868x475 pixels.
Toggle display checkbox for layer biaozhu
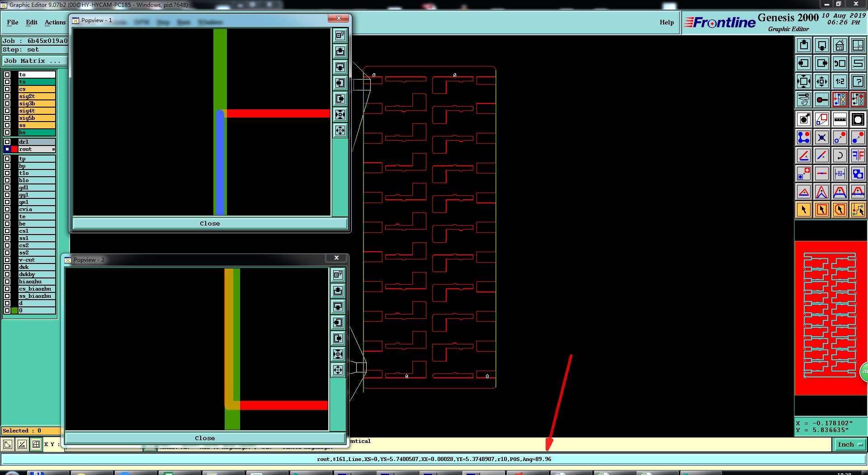pyautogui.click(x=7, y=282)
